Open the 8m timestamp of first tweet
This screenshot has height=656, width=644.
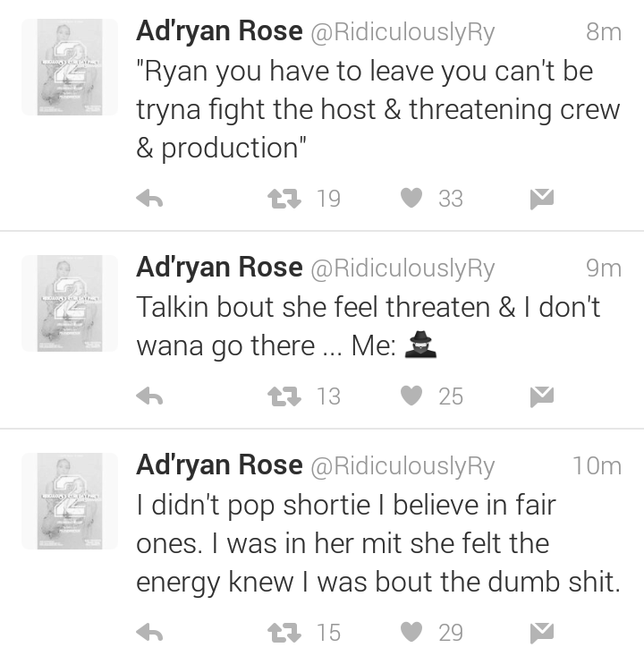604,32
